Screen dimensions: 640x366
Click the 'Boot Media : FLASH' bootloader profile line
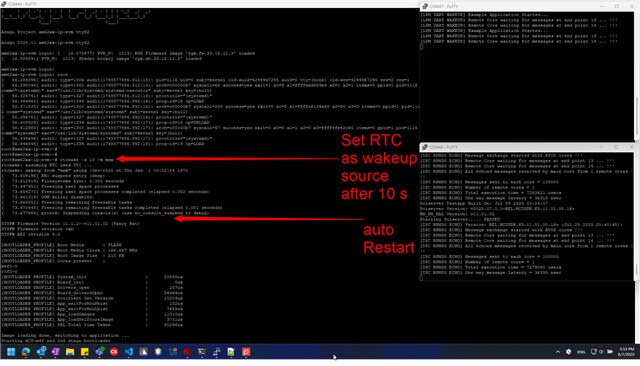coord(61,245)
